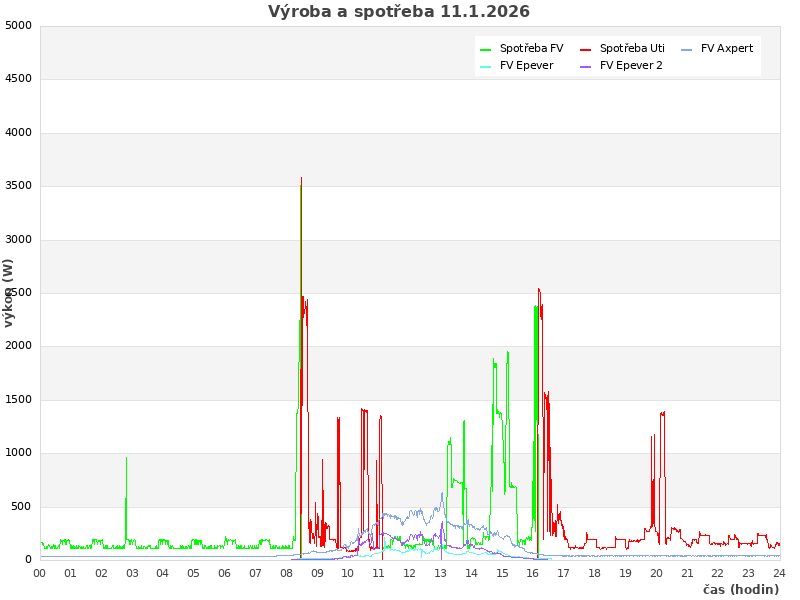Toggle the FV Epever 2 legend text
800x600 pixels.
(631, 65)
